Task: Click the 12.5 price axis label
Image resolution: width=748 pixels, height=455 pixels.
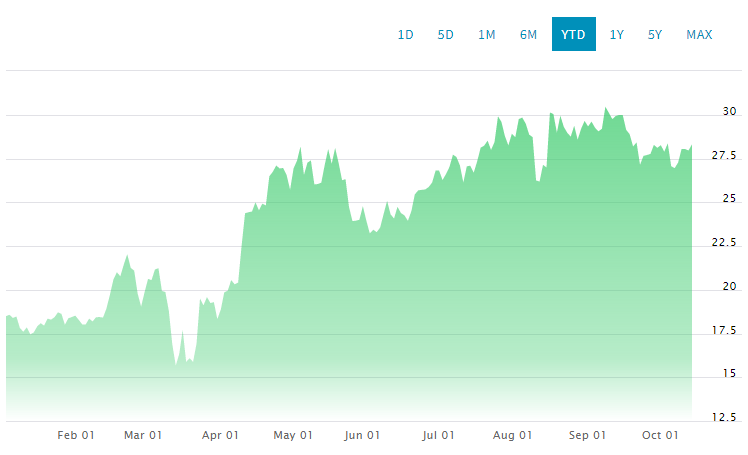Action: pos(724,417)
